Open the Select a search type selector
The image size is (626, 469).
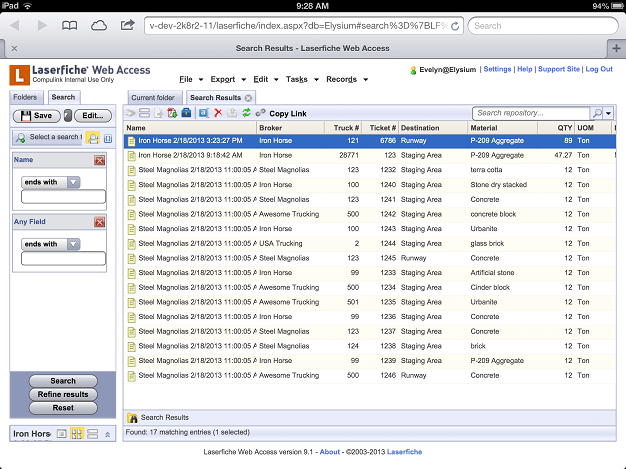pos(48,138)
